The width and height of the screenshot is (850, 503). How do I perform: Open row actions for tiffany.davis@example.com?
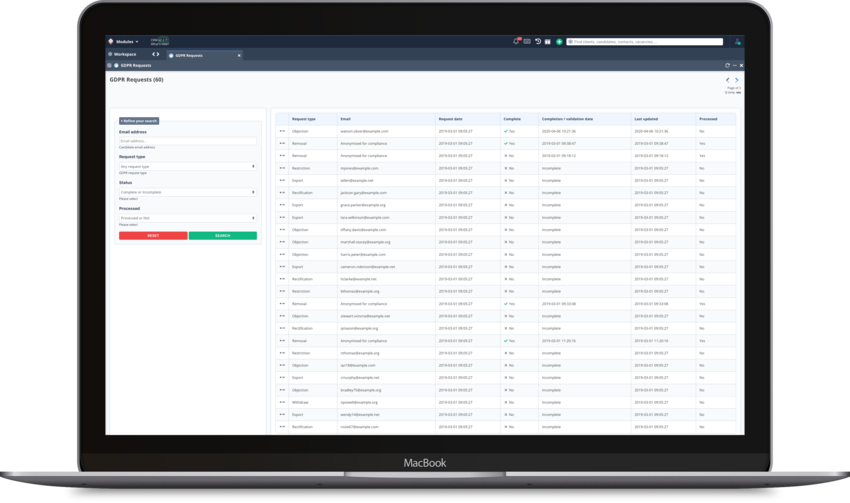(282, 229)
